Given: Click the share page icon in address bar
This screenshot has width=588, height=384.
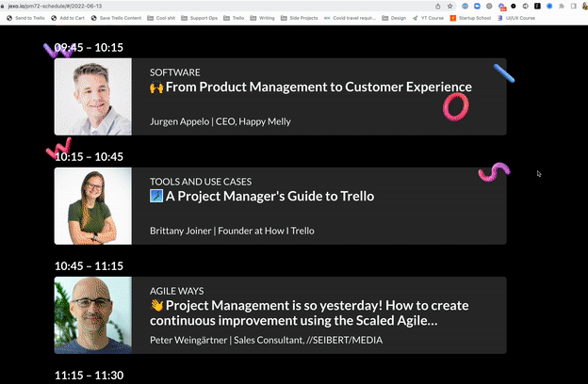Looking at the screenshot, I should click(437, 6).
